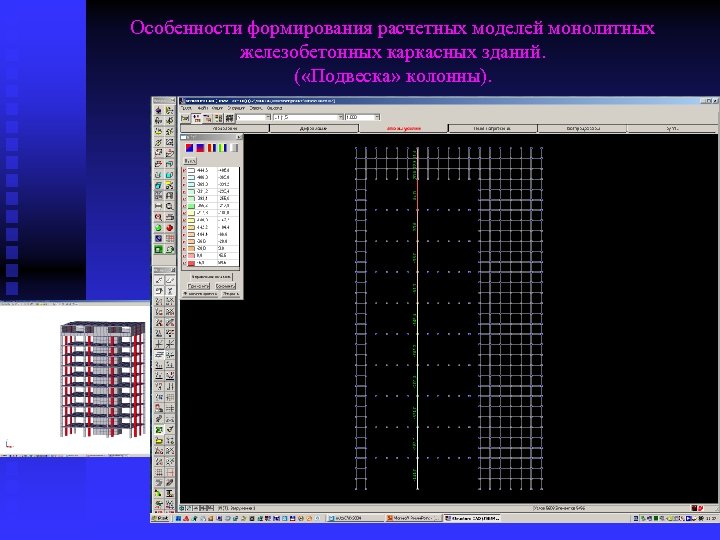Click the yellow icon in lower tool palette
720x540 pixels.
(x=159, y=440)
